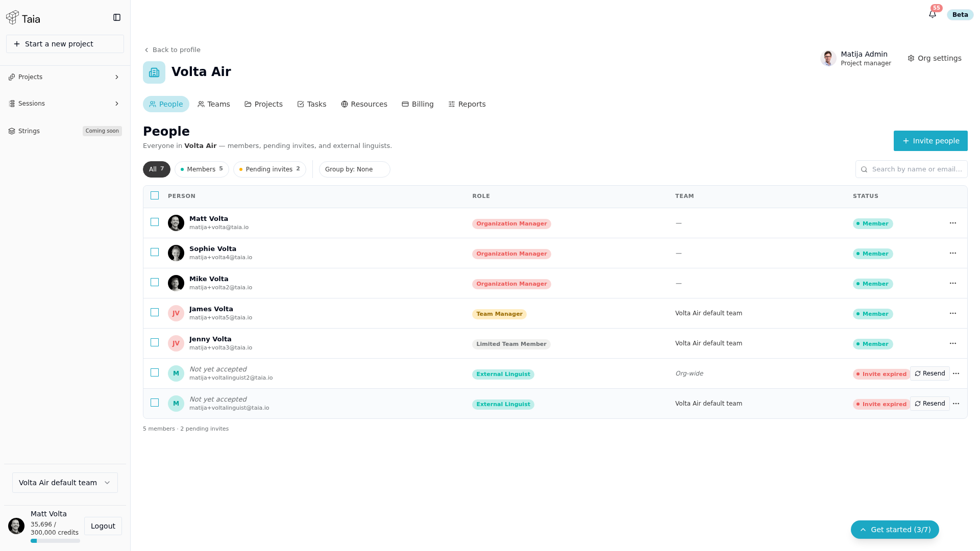Switch to the Resources tab

click(x=364, y=104)
